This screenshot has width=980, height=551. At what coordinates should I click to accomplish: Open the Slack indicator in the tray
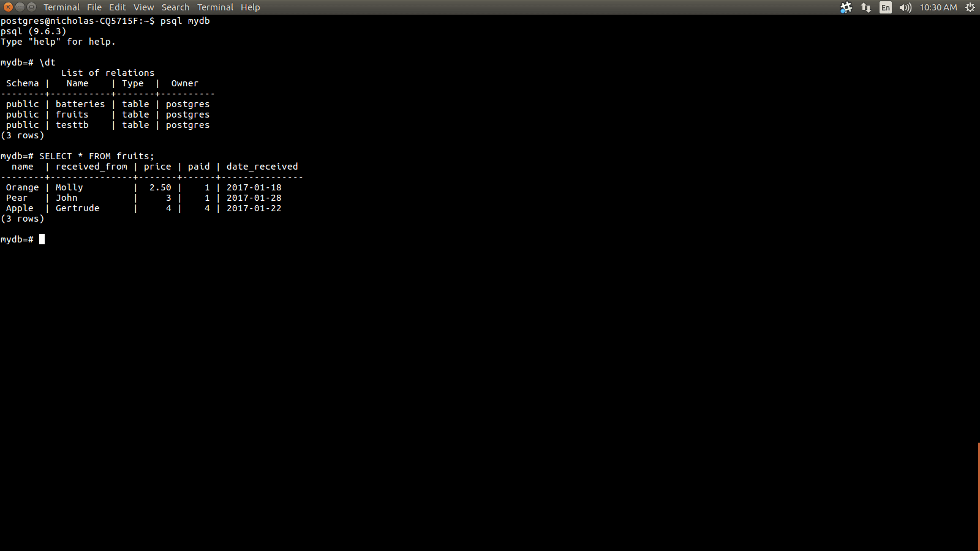tap(846, 7)
